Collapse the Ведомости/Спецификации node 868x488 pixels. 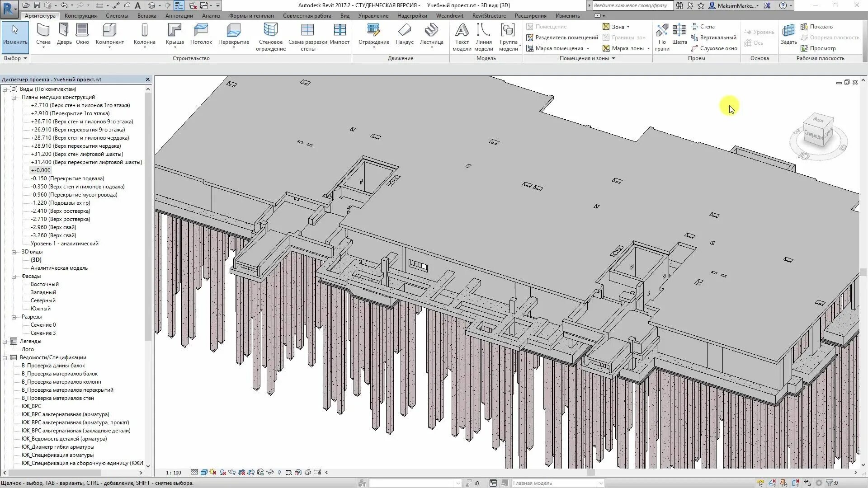[x=5, y=357]
